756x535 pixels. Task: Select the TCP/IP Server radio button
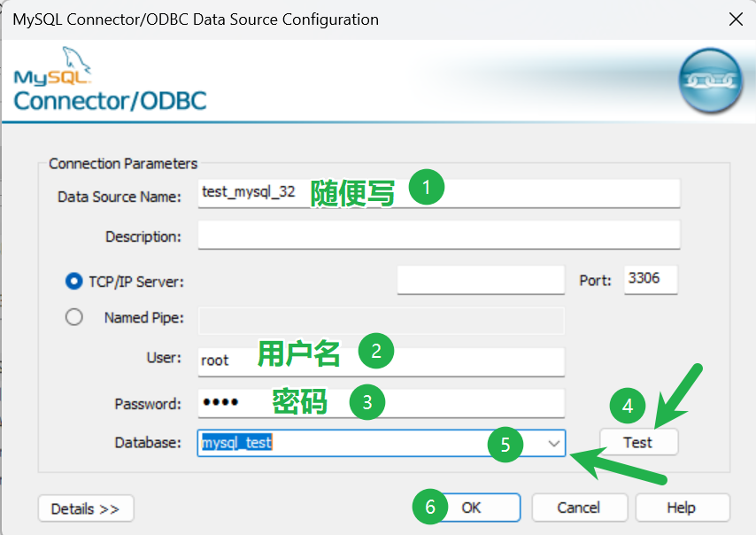coord(73,282)
